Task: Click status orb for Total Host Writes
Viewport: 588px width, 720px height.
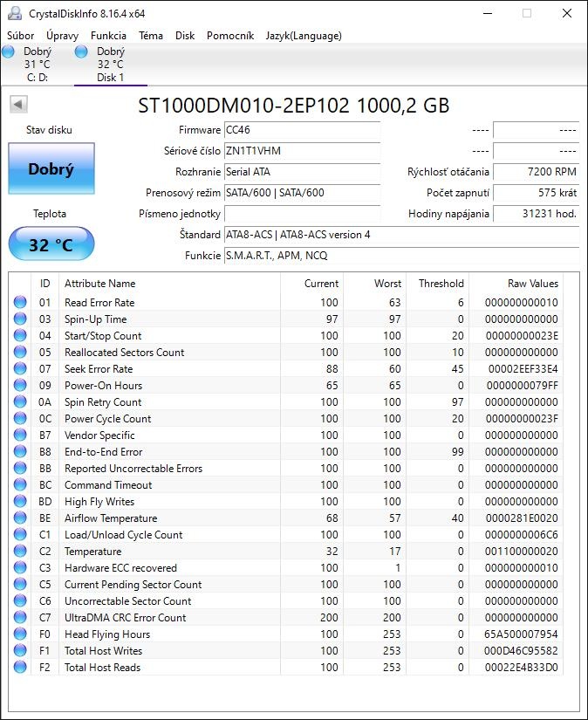Action: pyautogui.click(x=20, y=650)
